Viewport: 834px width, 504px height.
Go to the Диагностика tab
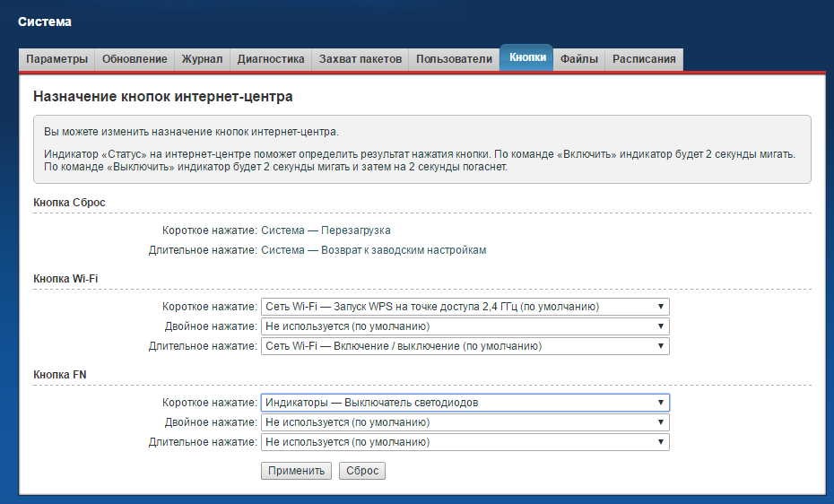[271, 59]
